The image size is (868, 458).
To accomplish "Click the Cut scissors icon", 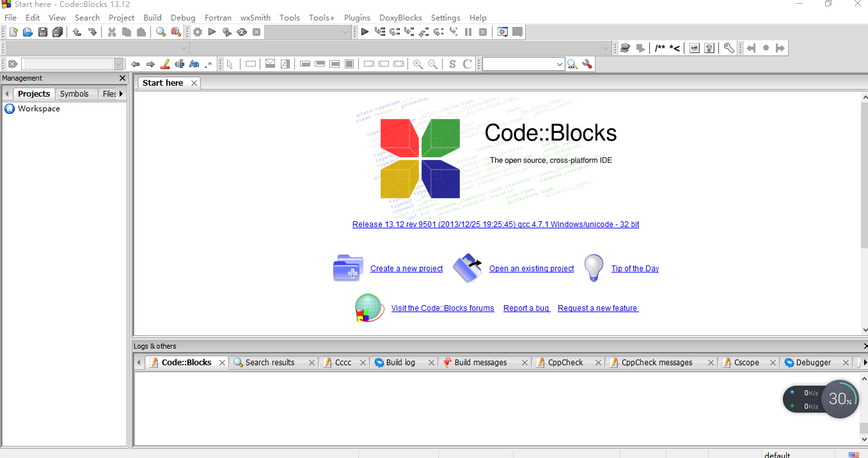I will point(112,32).
